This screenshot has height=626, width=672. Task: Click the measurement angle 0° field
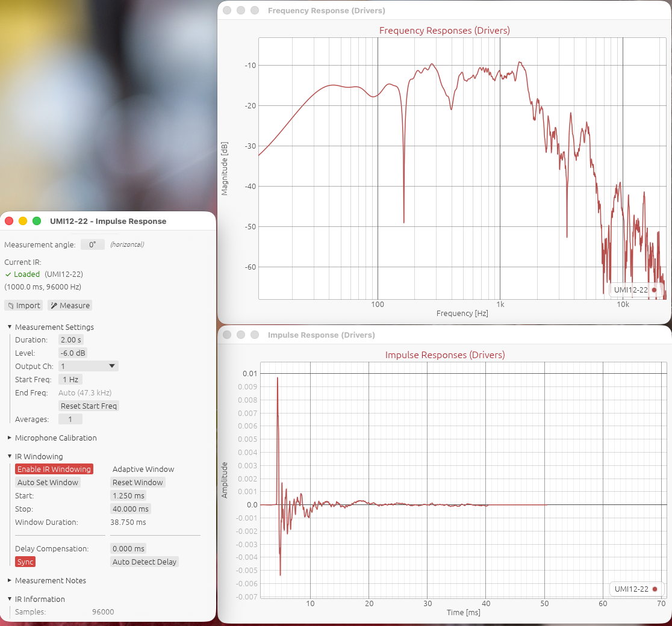point(93,244)
